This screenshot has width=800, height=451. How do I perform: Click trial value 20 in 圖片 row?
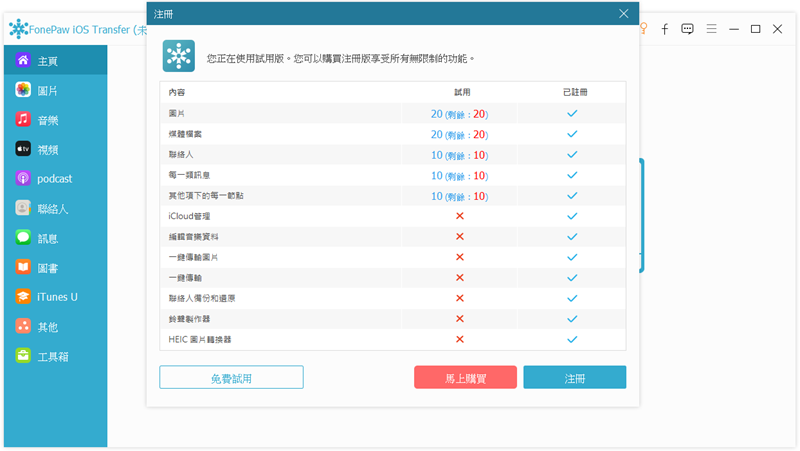(x=437, y=114)
